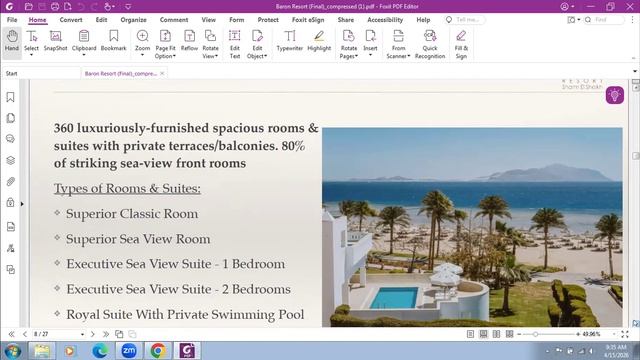This screenshot has width=640, height=360.
Task: Open the Protect ribbon tab
Action: [268, 20]
